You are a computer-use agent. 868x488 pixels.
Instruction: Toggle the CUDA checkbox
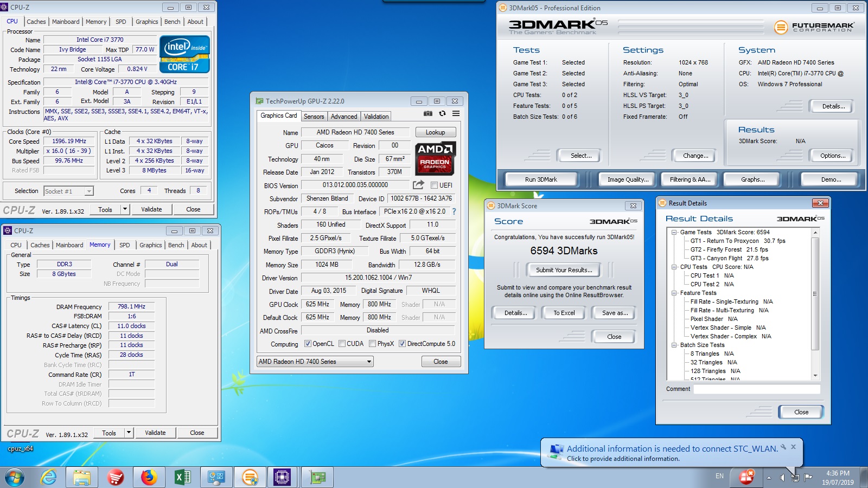tap(342, 344)
